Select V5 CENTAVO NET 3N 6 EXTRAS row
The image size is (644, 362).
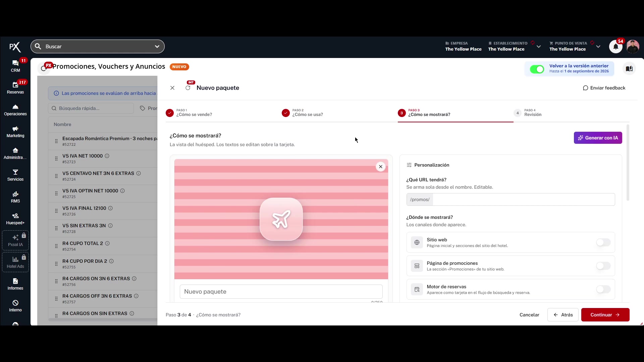coord(103,176)
